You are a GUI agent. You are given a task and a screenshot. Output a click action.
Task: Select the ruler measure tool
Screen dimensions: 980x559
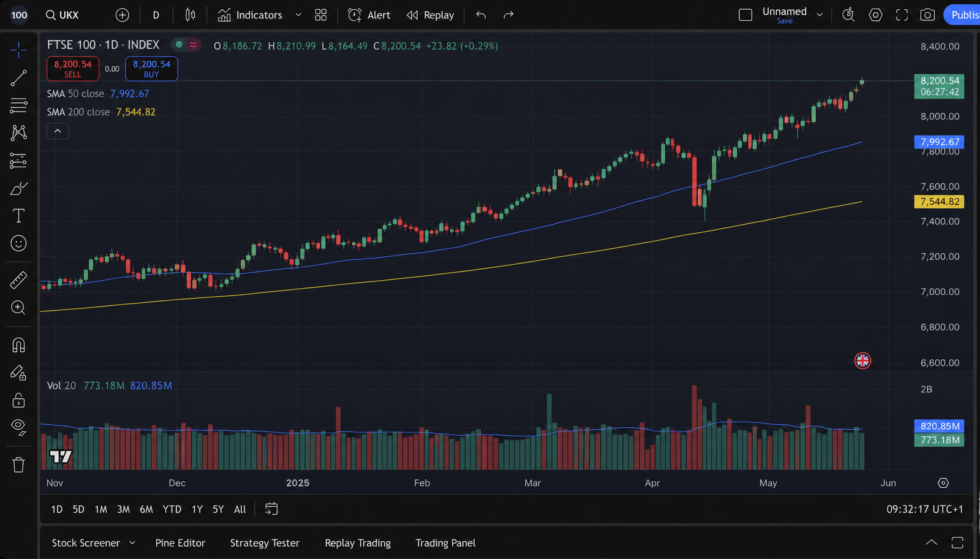18,280
